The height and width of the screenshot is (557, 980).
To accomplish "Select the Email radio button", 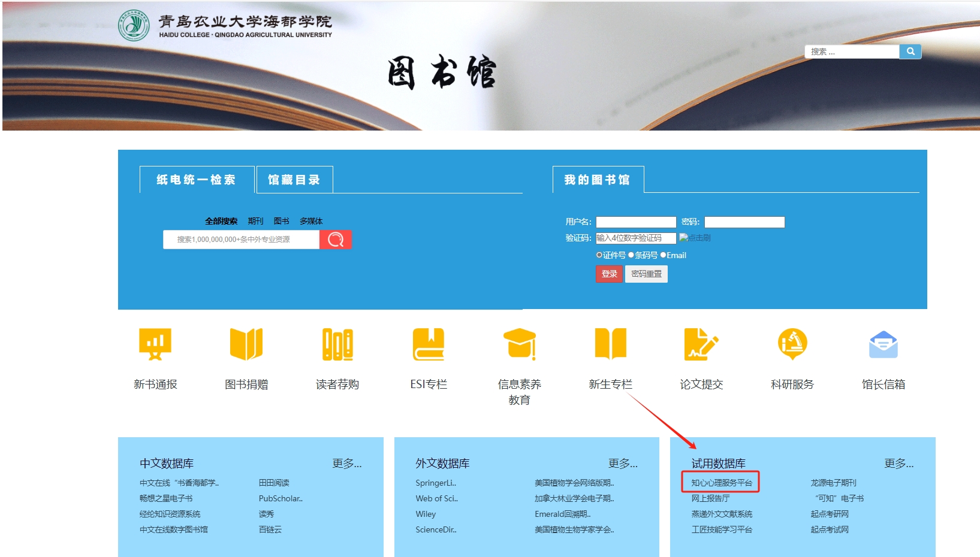I will (664, 255).
